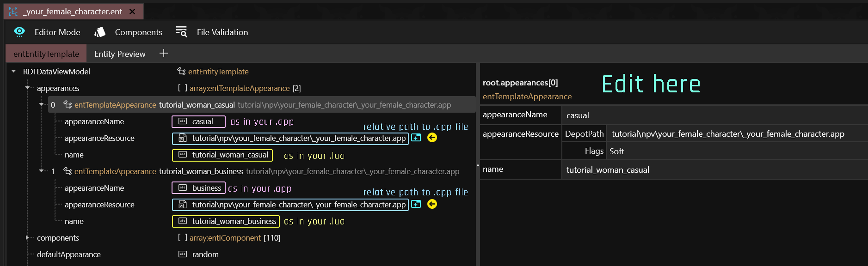Click the File Validation icon
The height and width of the screenshot is (266, 868).
181,32
